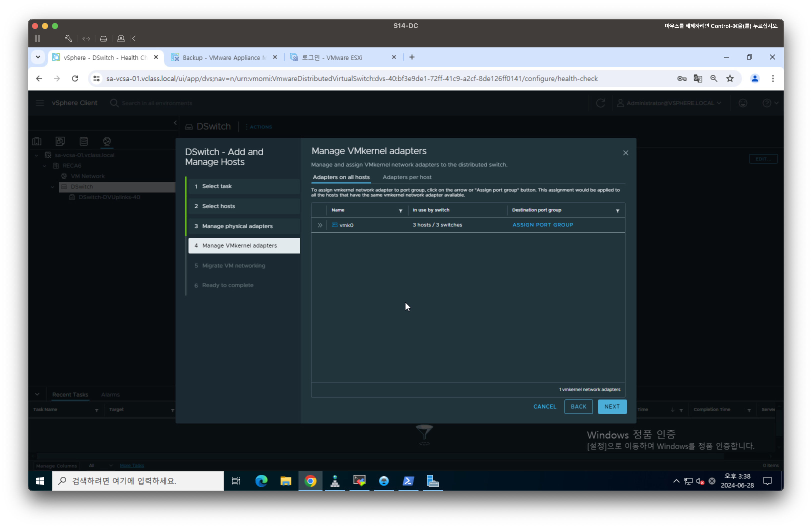Open the Name column filter
This screenshot has height=528, width=812.
(400, 211)
